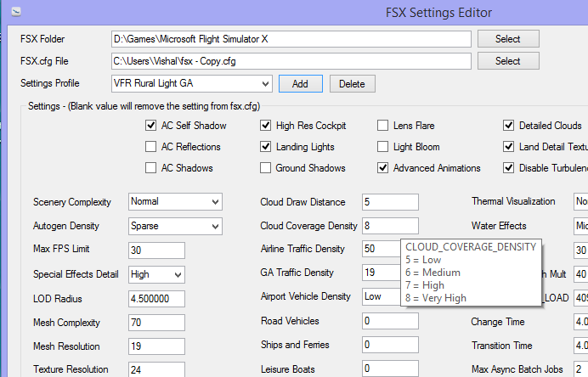Uncheck Detailed Clouds checkbox
This screenshot has height=377, width=588.
[x=508, y=125]
